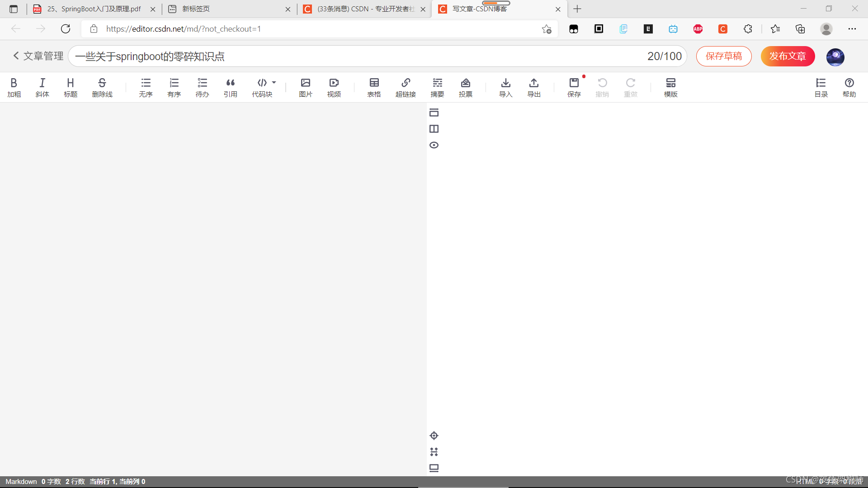This screenshot has width=868, height=488.
Task: Insert a heading (标题)
Action: point(71,87)
